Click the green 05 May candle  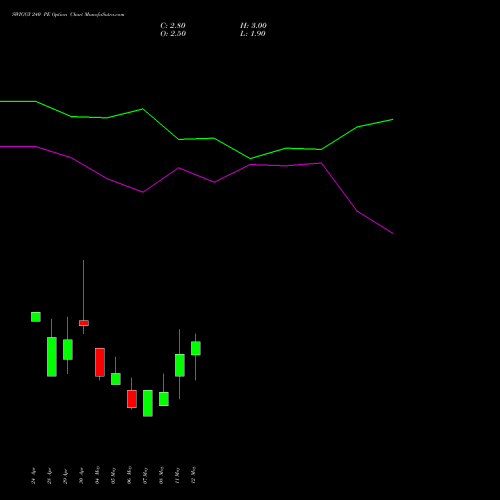[116, 379]
